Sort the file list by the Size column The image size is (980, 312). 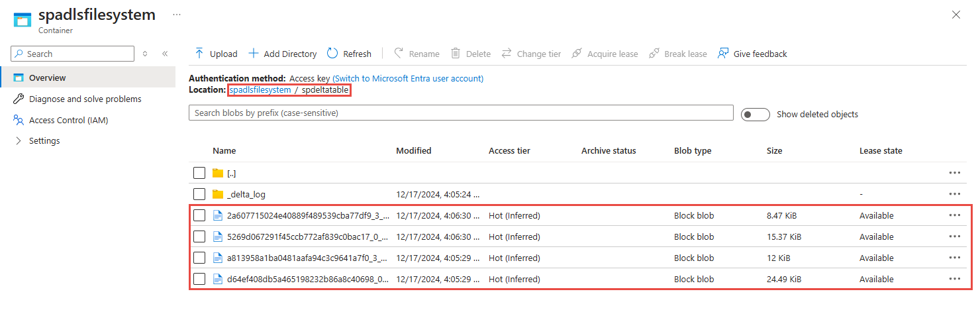coord(774,150)
